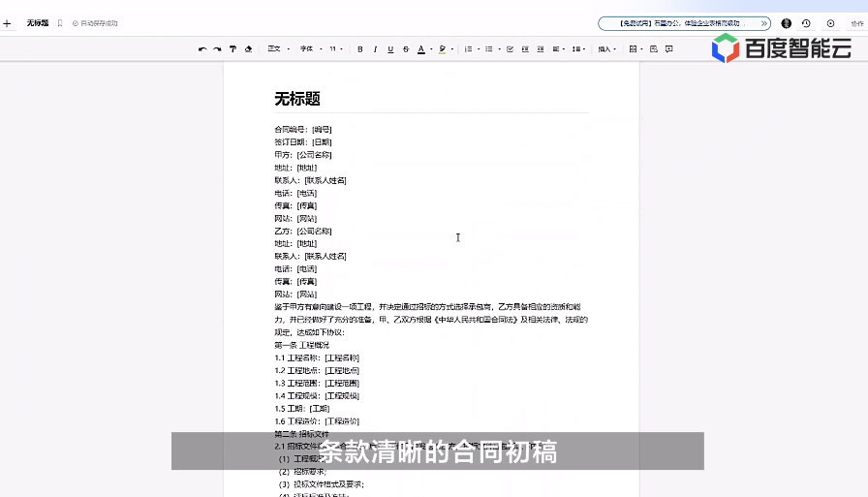Toggle italic formatting

[x=375, y=49]
